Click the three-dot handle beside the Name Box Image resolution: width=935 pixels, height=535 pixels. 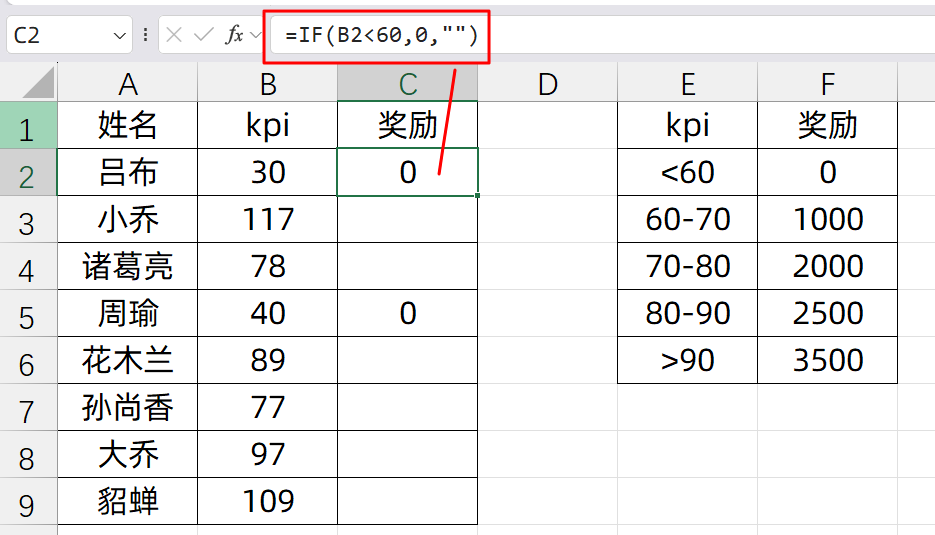(x=145, y=35)
